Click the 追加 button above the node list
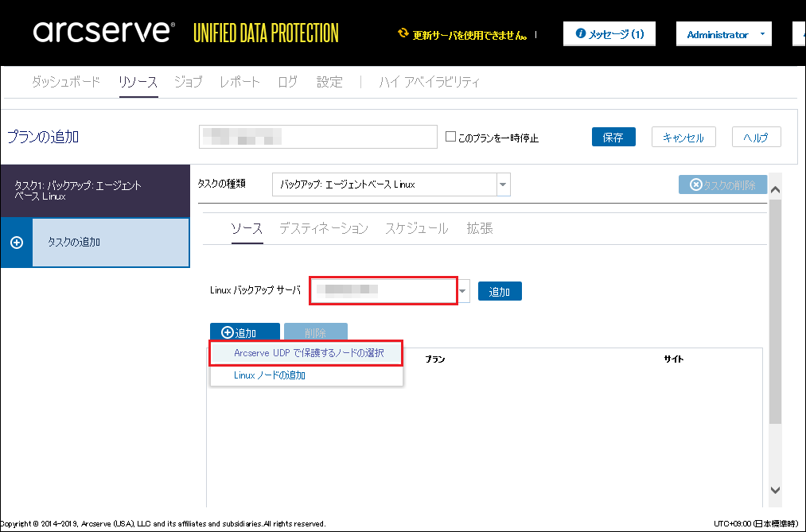Viewport: 806px width, 532px height. click(x=245, y=332)
